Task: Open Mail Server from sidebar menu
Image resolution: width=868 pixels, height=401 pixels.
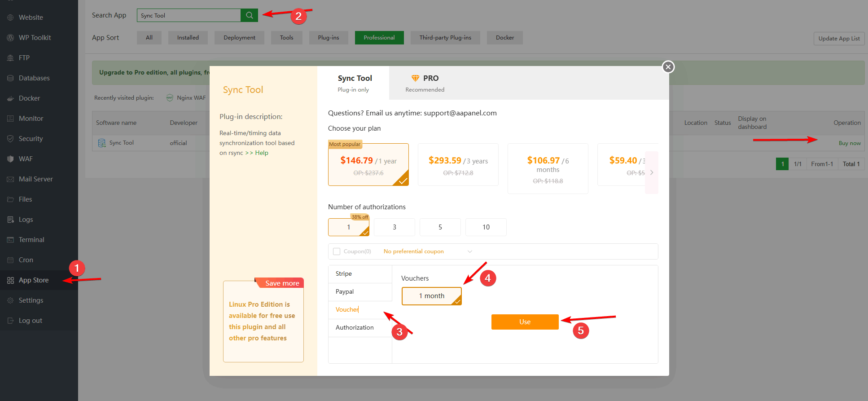Action: pyautogui.click(x=39, y=179)
